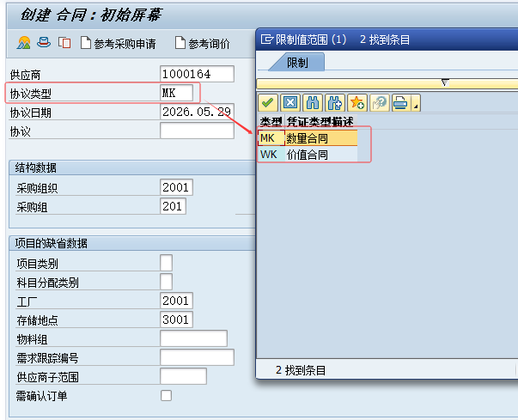Click the empty 协议 input field
The image size is (518, 420).
197,131
